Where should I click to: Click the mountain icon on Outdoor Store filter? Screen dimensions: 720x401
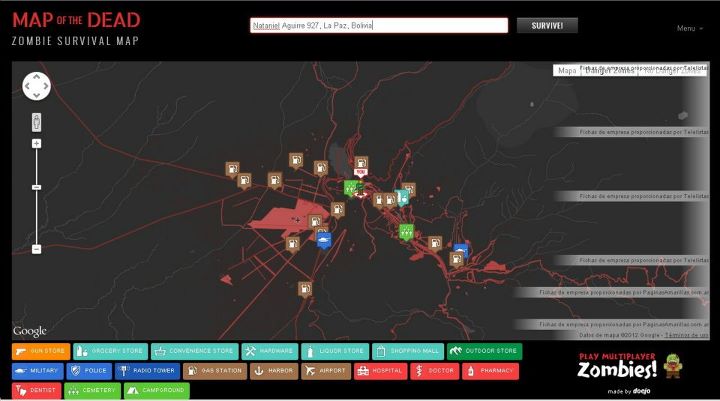(x=455, y=351)
